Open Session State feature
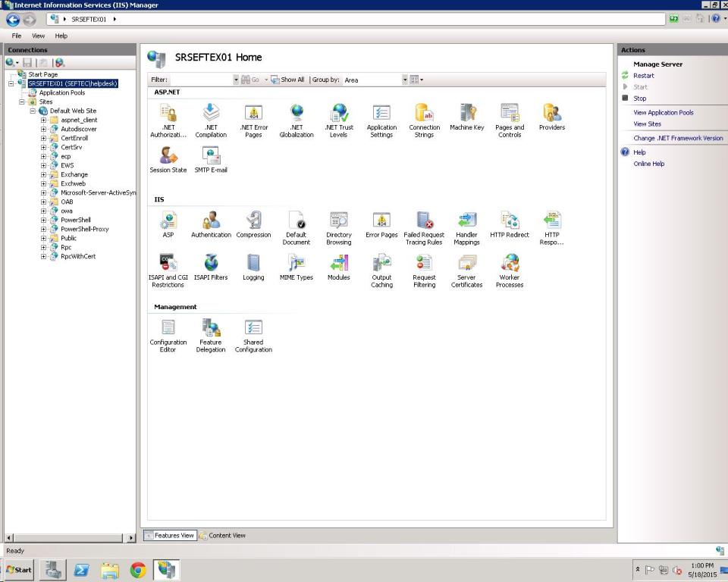This screenshot has width=728, height=582. click(168, 160)
